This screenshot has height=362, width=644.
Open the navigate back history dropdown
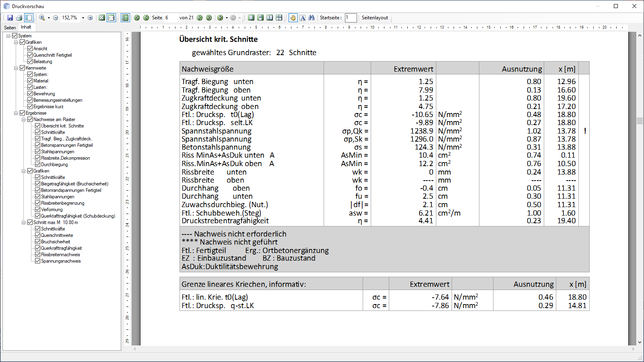227,18
